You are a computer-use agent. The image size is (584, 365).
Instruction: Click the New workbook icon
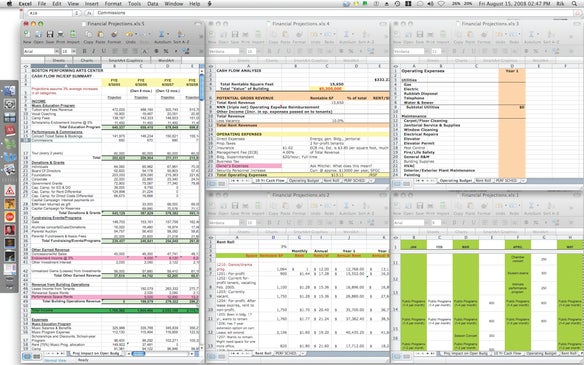click(27, 34)
